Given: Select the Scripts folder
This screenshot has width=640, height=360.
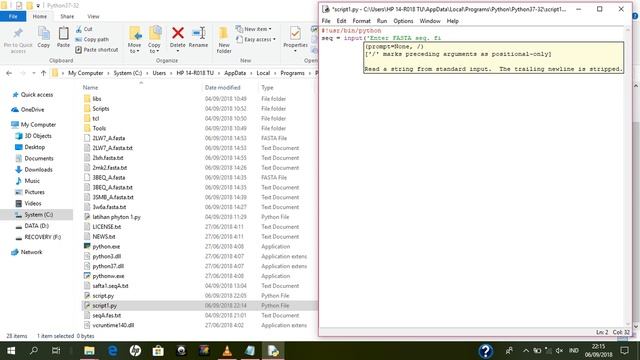Looking at the screenshot, I should click(100, 109).
